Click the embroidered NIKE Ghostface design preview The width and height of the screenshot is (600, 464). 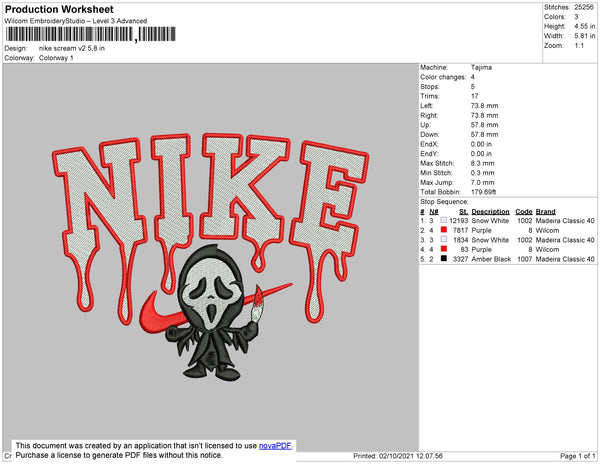(210, 256)
